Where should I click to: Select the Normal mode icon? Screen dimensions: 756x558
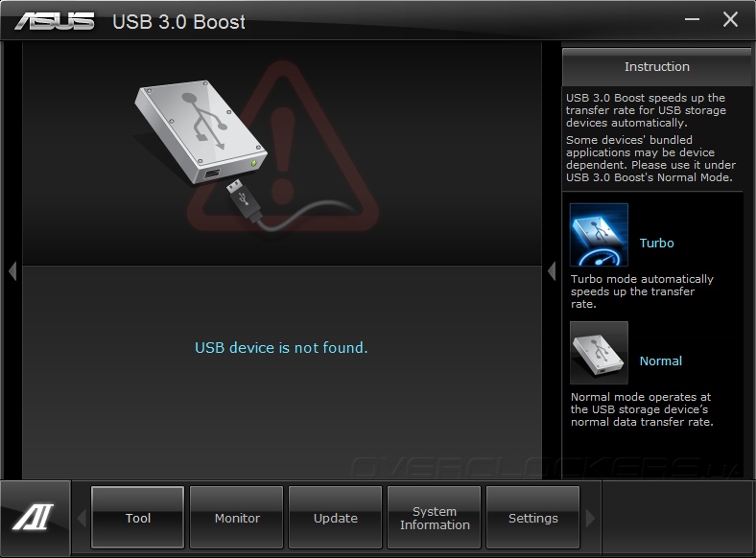pyautogui.click(x=599, y=353)
